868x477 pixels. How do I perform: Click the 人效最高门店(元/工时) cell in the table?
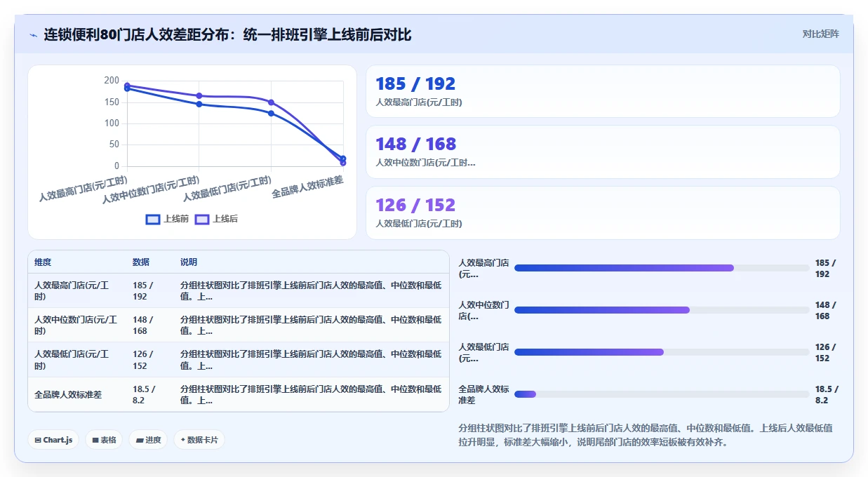tap(76, 290)
